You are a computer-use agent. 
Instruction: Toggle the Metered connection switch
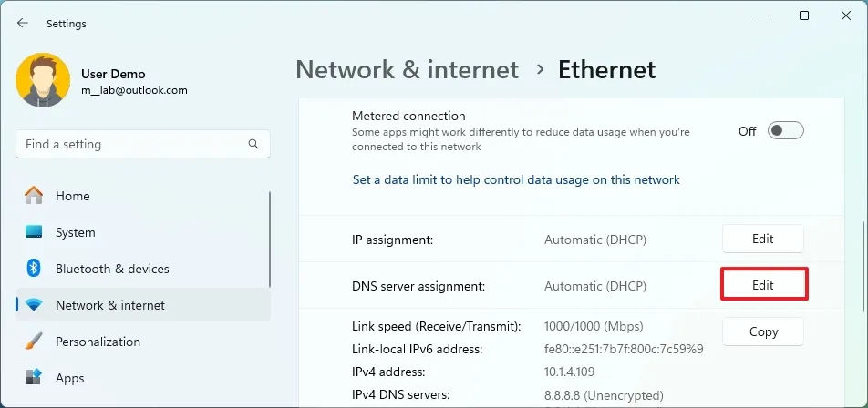click(x=785, y=131)
